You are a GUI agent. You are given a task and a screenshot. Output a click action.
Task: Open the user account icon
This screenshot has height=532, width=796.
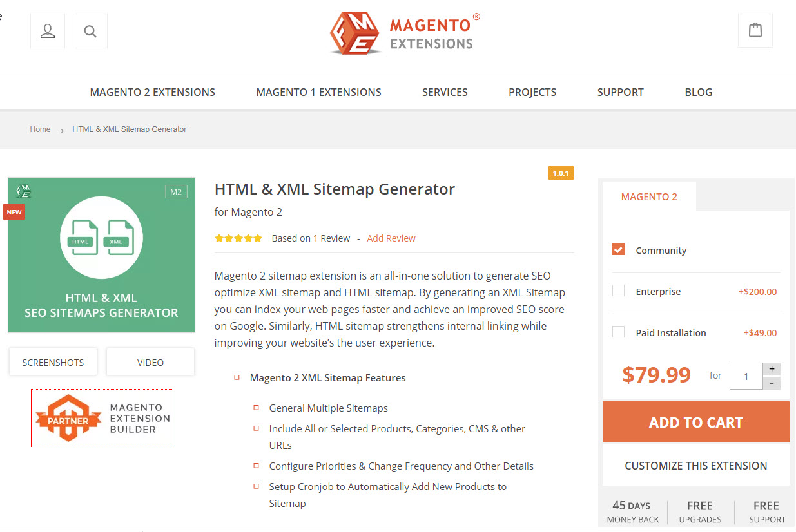[x=48, y=31]
